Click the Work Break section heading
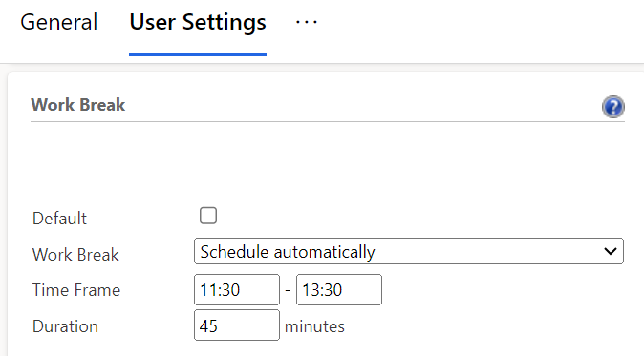This screenshot has width=644, height=356. [78, 105]
